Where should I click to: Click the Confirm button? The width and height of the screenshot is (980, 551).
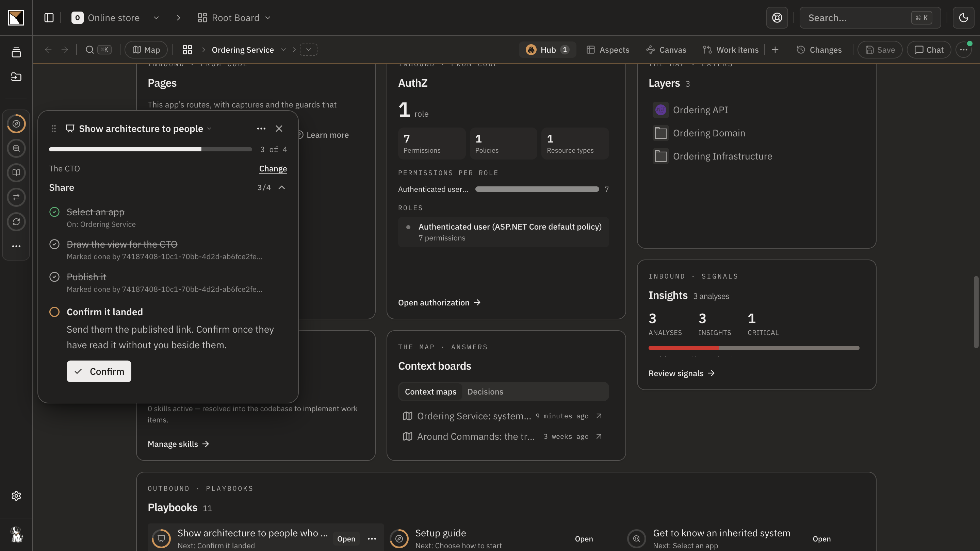(99, 371)
